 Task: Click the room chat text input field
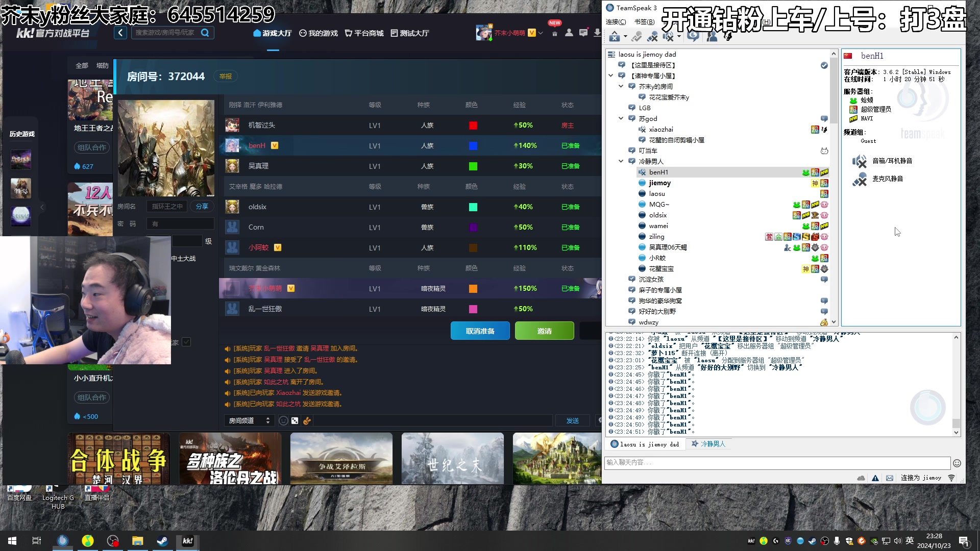pos(433,421)
